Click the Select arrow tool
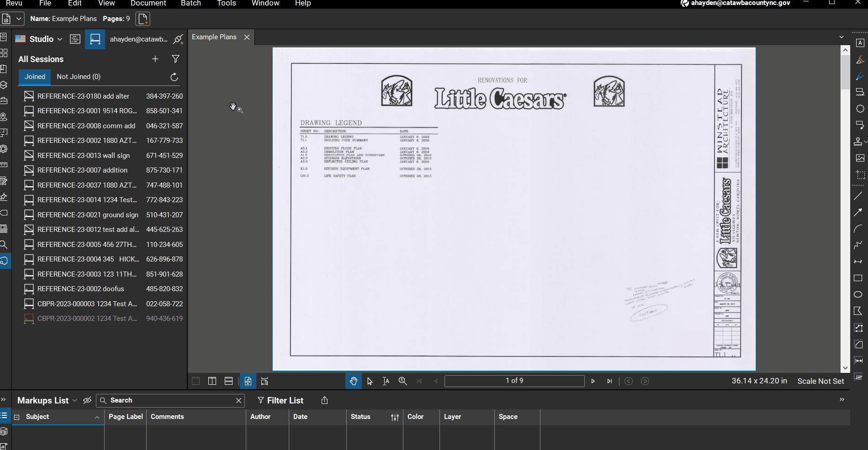This screenshot has width=868, height=450. (x=370, y=381)
